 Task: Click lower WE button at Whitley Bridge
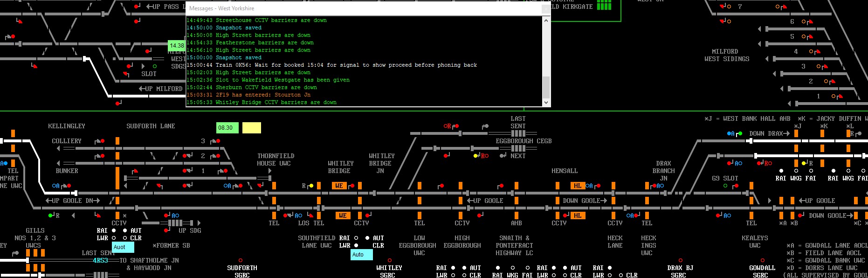pos(343,215)
